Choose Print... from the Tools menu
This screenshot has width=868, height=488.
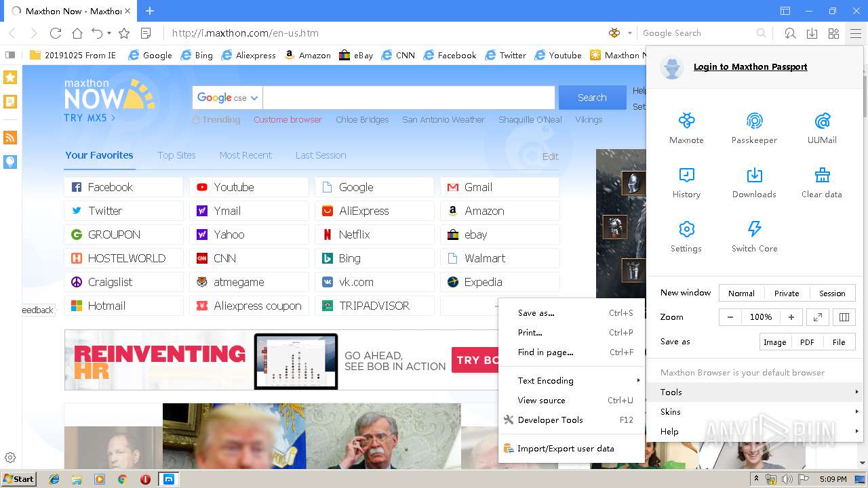[571, 333]
